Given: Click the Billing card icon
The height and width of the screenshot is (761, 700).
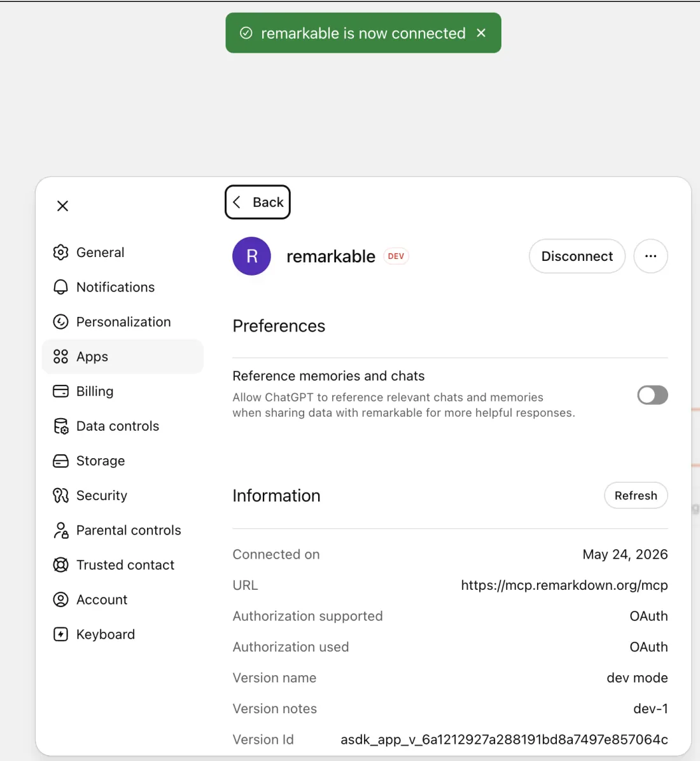Looking at the screenshot, I should pyautogui.click(x=60, y=391).
